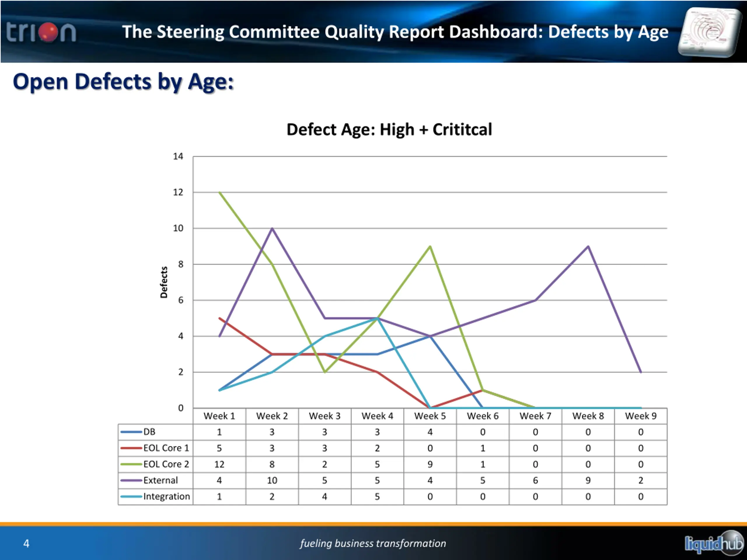This screenshot has width=747, height=560.
Task: Click the External Week 8 value 9
Action: (x=588, y=480)
